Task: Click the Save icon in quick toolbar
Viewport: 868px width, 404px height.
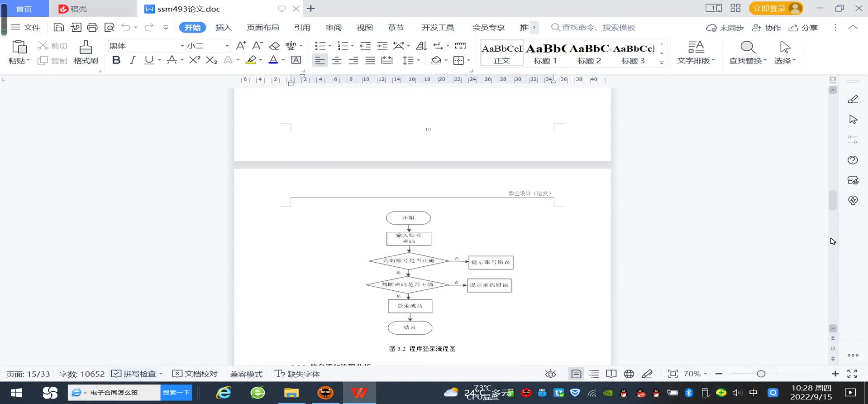Action: pos(58,28)
